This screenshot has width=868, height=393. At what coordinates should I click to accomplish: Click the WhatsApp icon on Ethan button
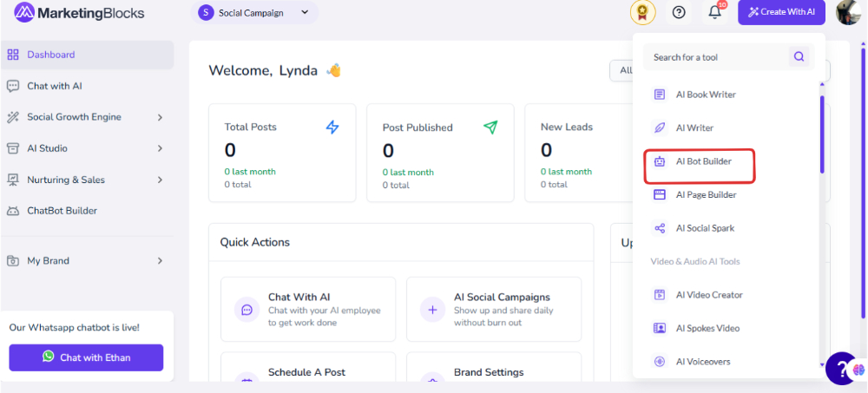click(x=49, y=357)
